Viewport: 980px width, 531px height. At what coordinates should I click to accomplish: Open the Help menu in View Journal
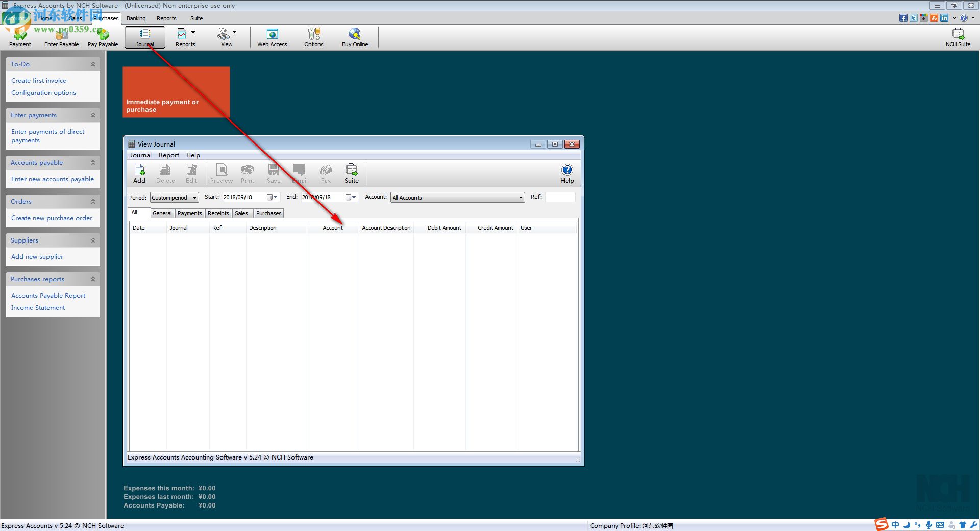click(193, 155)
